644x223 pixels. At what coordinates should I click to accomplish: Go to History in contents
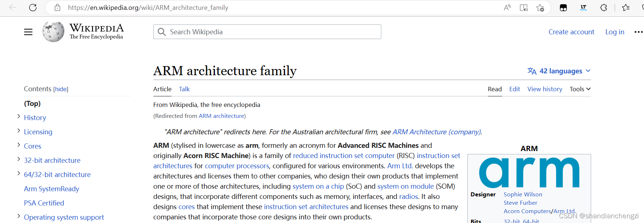[35, 118]
